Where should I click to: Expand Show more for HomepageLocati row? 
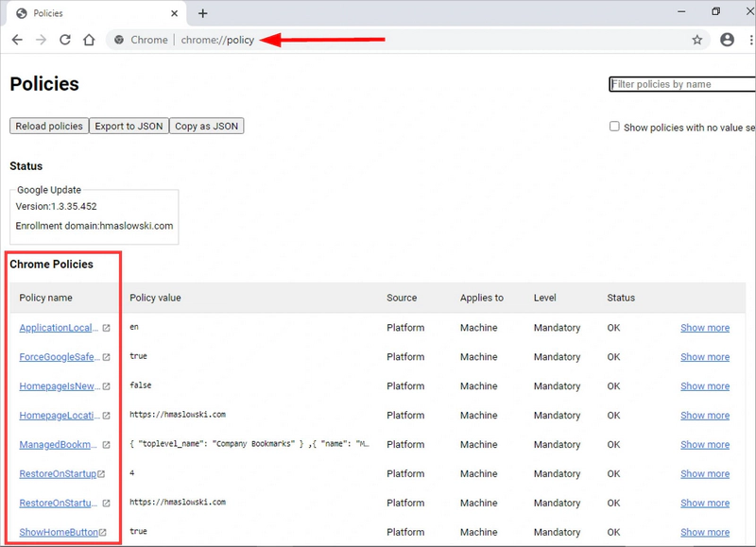coord(705,416)
